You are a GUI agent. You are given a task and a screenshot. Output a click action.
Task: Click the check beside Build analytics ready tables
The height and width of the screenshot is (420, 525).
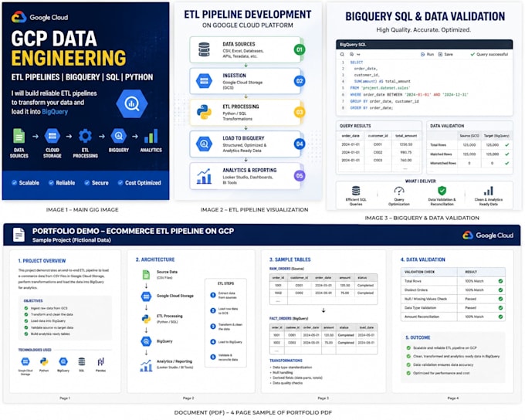pos(25,334)
